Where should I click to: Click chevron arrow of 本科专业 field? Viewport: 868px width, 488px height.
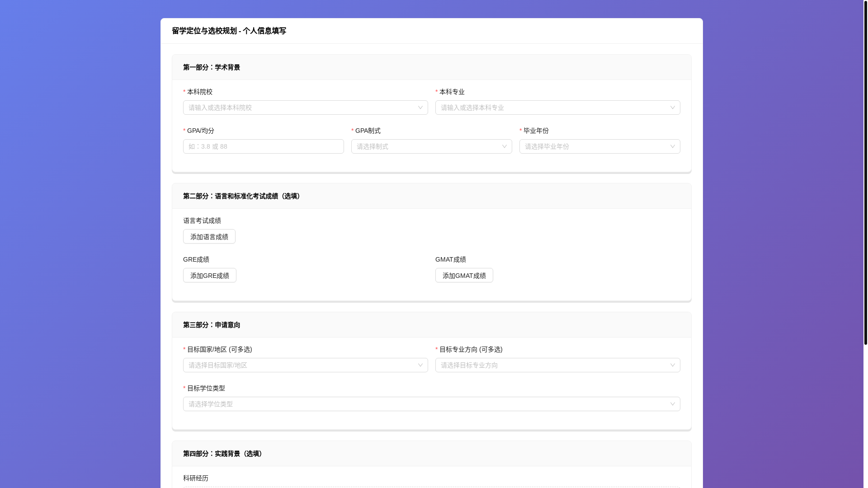tap(672, 108)
